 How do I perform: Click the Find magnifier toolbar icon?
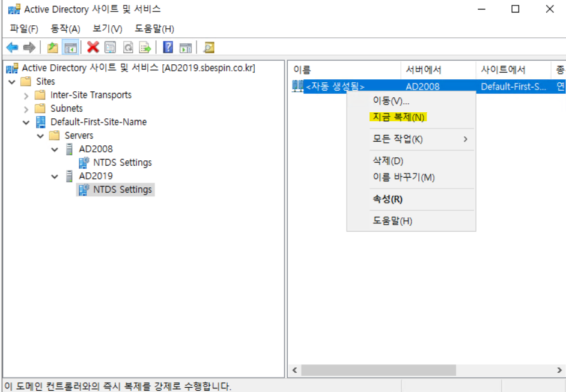(x=208, y=47)
